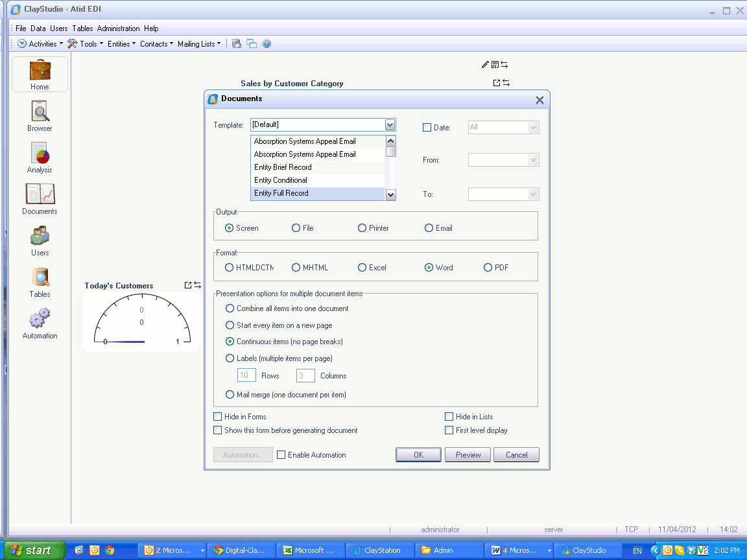Open Sales by Customer Category in new window
Image resolution: width=747 pixels, height=560 pixels.
coord(497,83)
